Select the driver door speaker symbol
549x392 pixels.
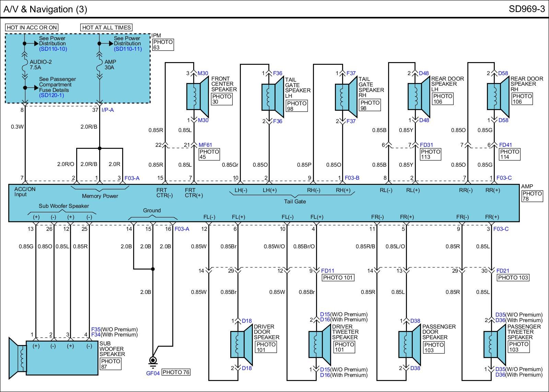241,344
